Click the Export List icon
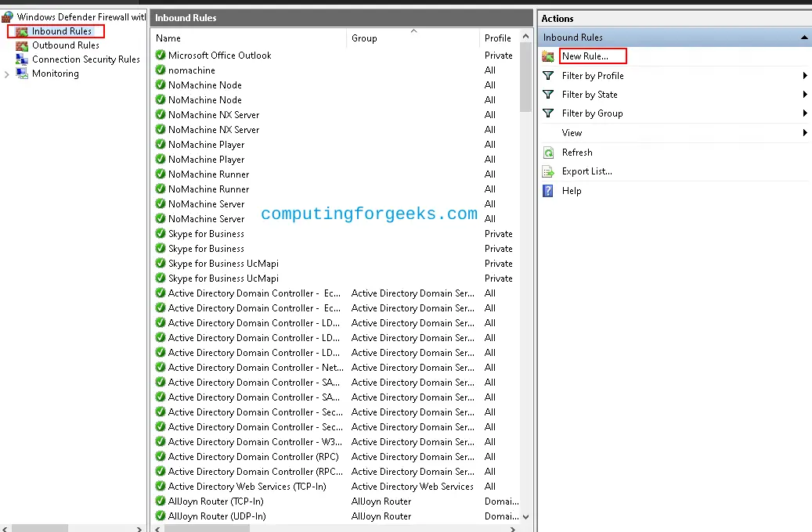This screenshot has width=812, height=532. coord(548,171)
